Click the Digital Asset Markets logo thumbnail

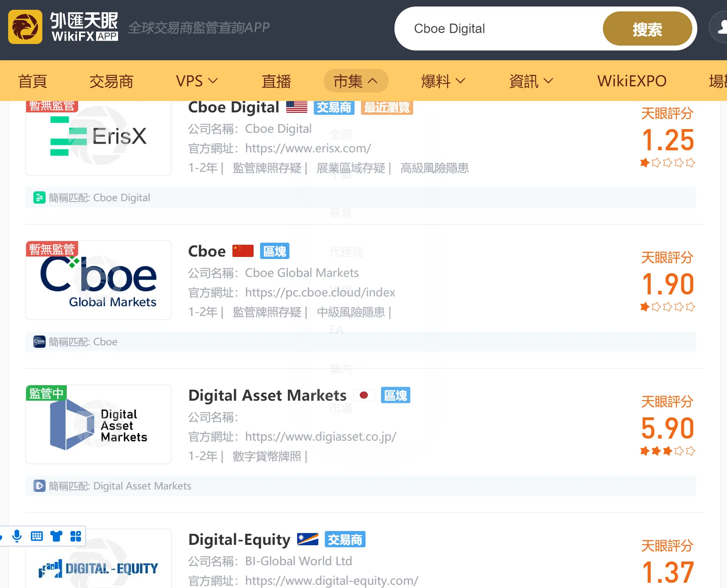tap(99, 424)
